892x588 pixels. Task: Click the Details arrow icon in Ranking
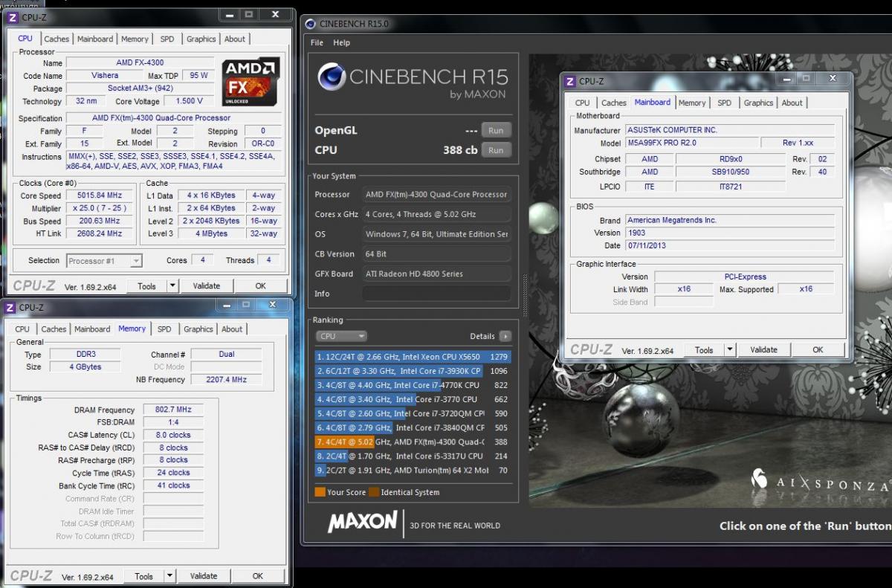point(505,336)
